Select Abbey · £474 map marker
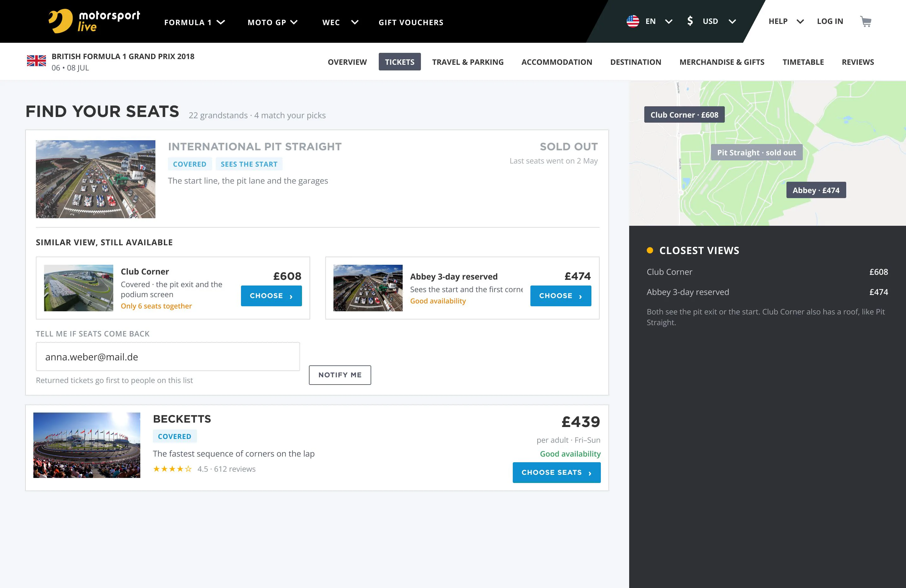 pyautogui.click(x=816, y=190)
